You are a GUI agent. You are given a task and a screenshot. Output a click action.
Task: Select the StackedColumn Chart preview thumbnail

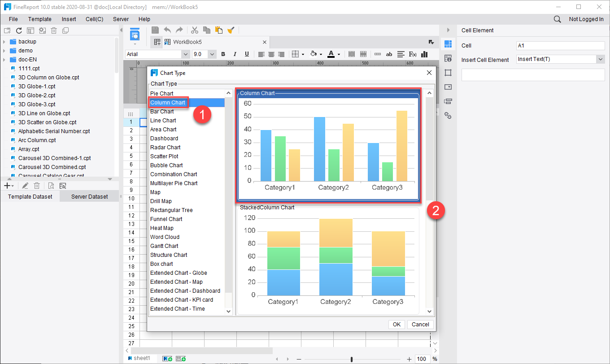click(x=332, y=258)
